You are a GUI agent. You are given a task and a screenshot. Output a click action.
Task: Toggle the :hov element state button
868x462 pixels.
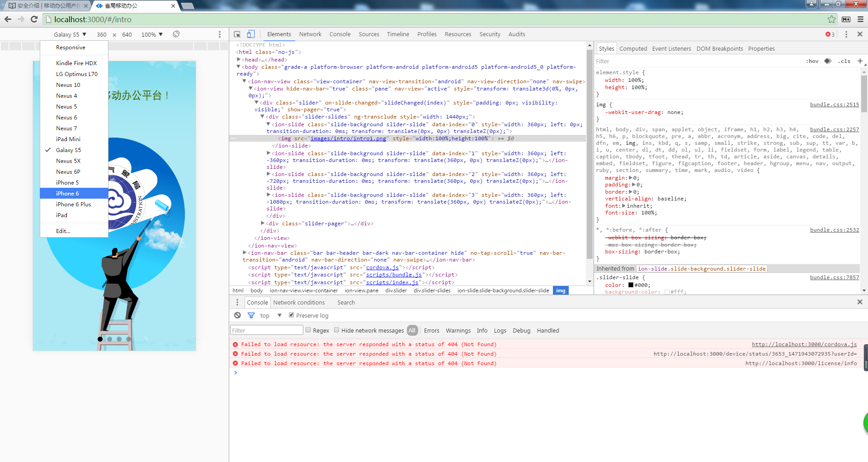[x=812, y=61]
